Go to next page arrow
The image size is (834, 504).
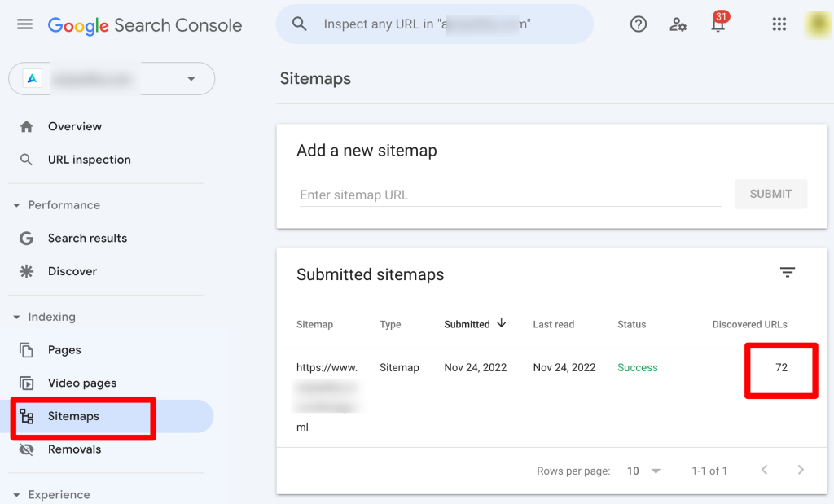click(801, 470)
